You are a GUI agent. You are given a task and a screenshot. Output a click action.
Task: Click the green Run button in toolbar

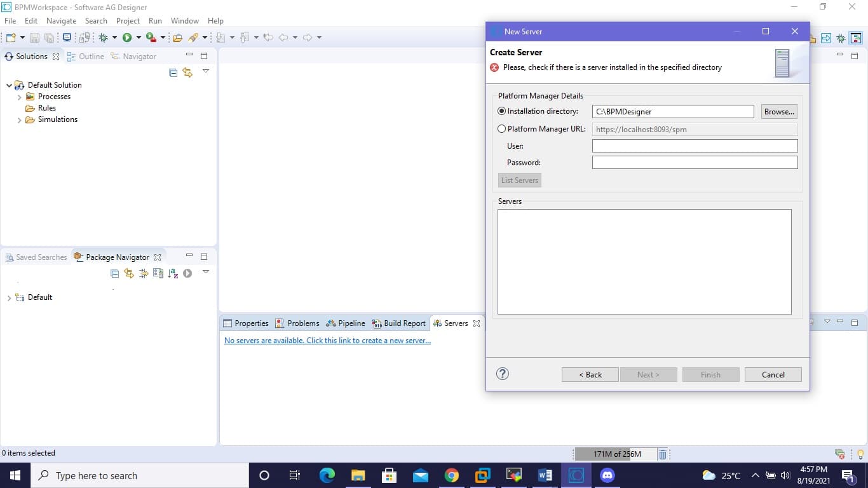(127, 37)
